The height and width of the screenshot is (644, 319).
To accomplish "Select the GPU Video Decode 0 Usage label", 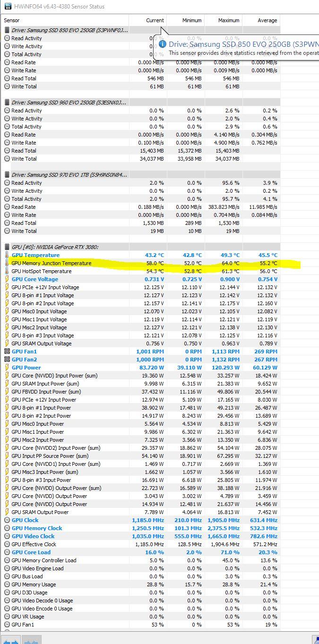I will coord(42,601).
